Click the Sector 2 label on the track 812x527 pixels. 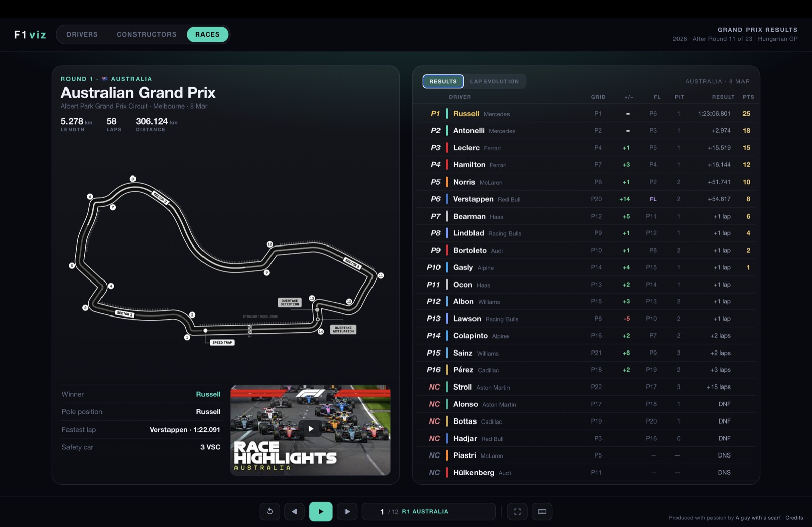[x=160, y=198]
